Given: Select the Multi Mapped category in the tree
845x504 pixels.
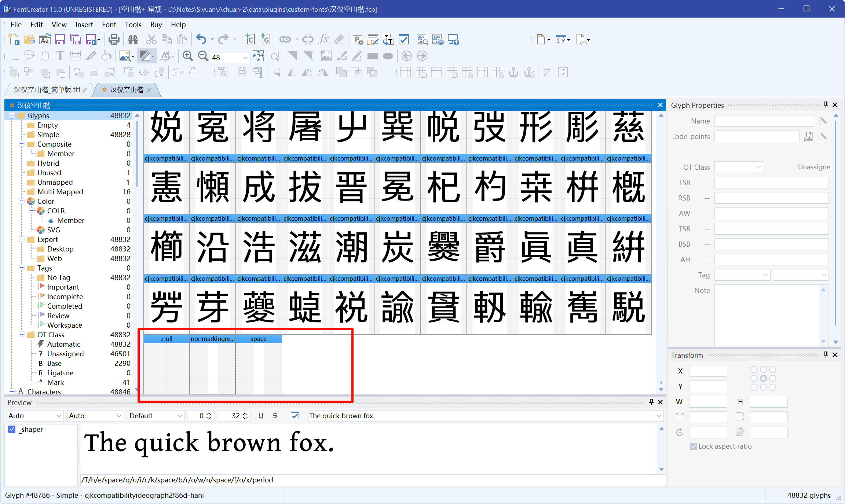Looking at the screenshot, I should 60,192.
